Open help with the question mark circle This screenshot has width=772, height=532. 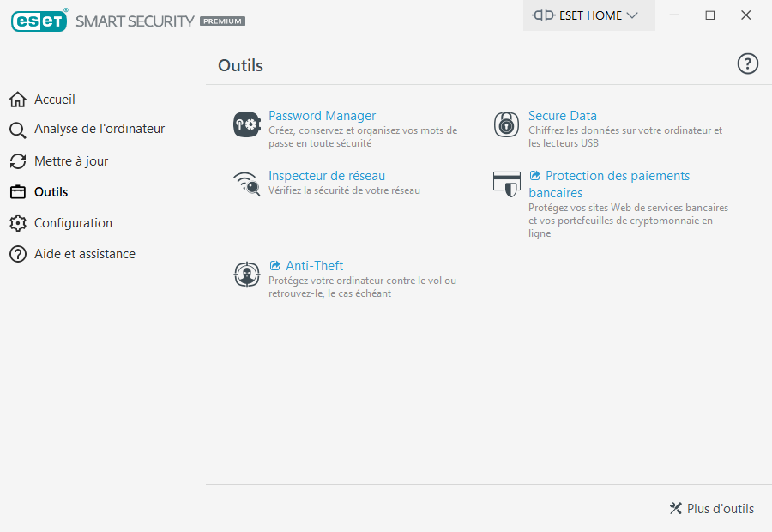[747, 63]
